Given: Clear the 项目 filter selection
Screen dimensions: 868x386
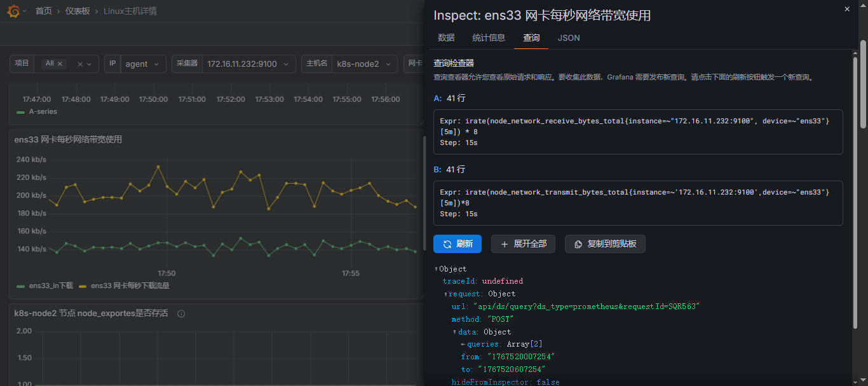Looking at the screenshot, I should point(80,64).
